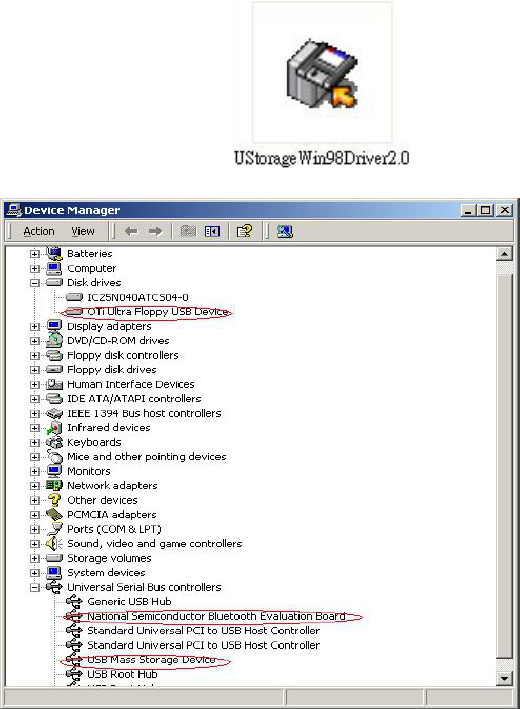Click the scrollbar down arrow
The image size is (520, 709).
504,678
